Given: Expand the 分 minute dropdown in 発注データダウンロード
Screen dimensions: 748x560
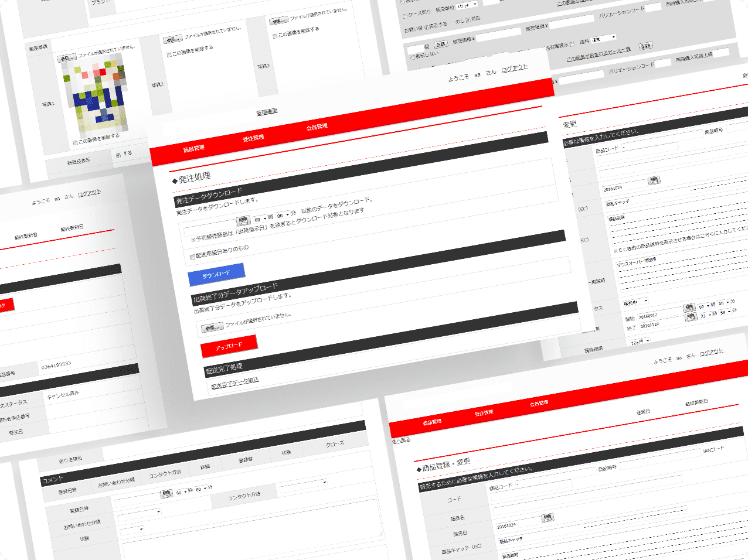Looking at the screenshot, I should (283, 216).
